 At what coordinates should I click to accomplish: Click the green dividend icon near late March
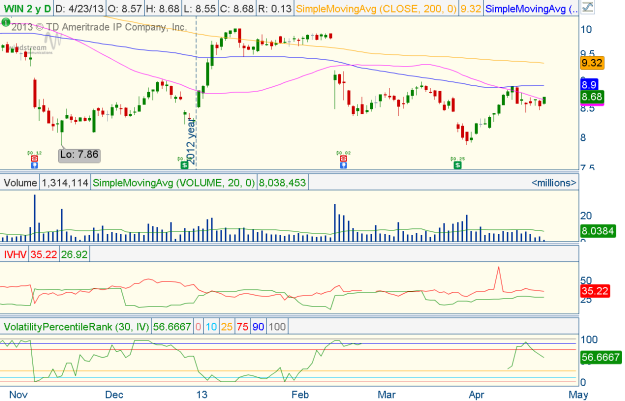point(458,164)
